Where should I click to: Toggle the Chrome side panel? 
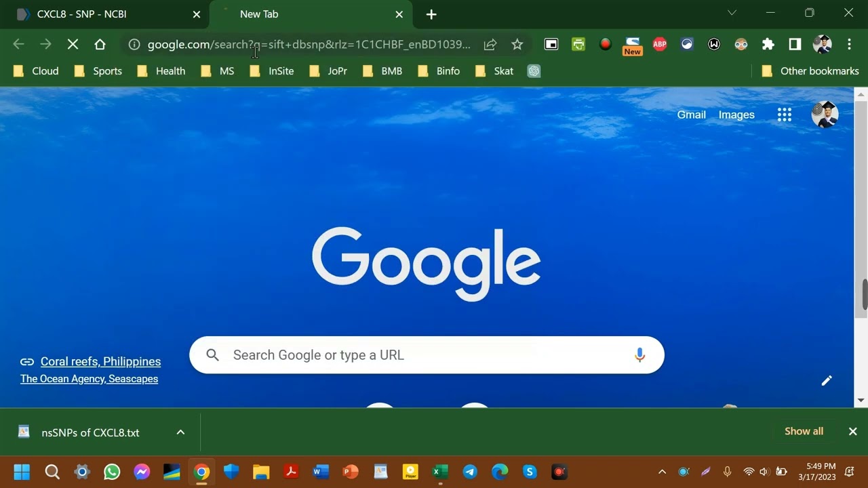pos(795,44)
